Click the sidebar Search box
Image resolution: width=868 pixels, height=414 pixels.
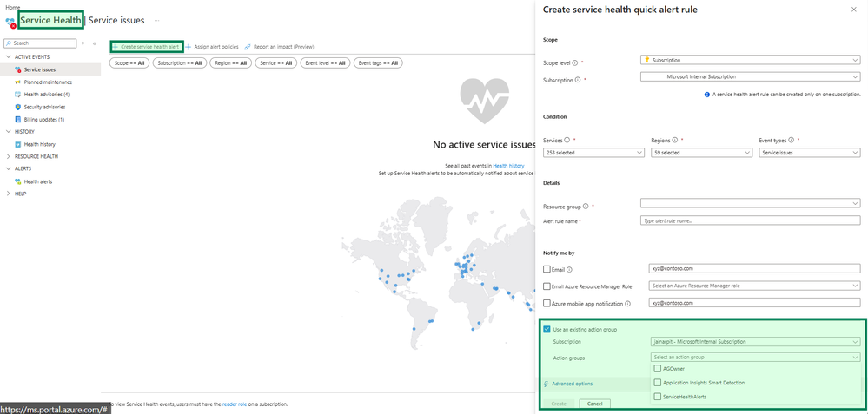point(40,43)
